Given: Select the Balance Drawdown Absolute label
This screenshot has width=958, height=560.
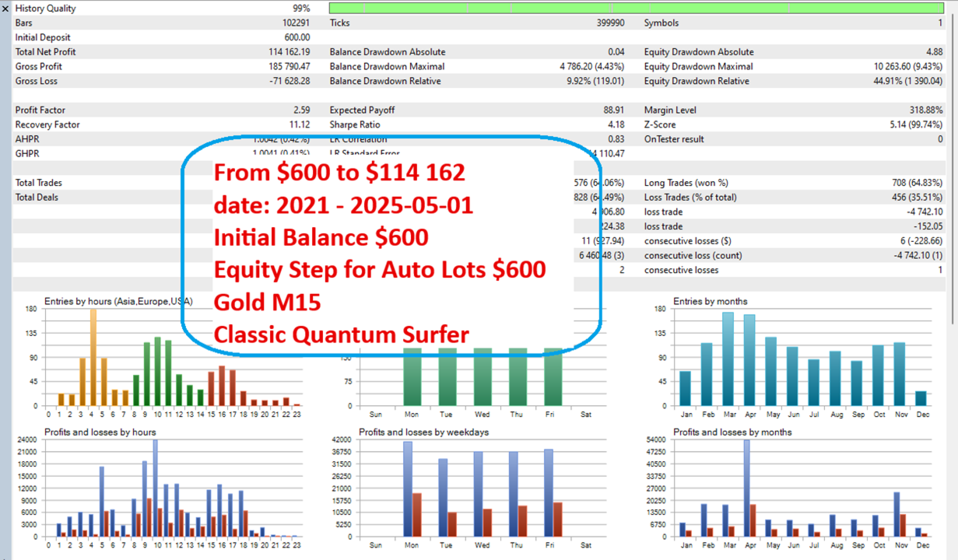Looking at the screenshot, I should pyautogui.click(x=388, y=52).
